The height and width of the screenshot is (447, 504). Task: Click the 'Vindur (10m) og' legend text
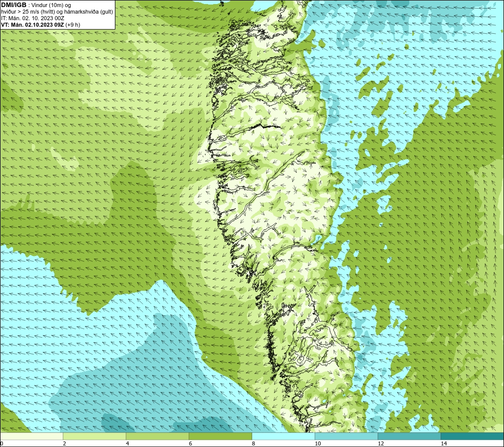[51, 6]
